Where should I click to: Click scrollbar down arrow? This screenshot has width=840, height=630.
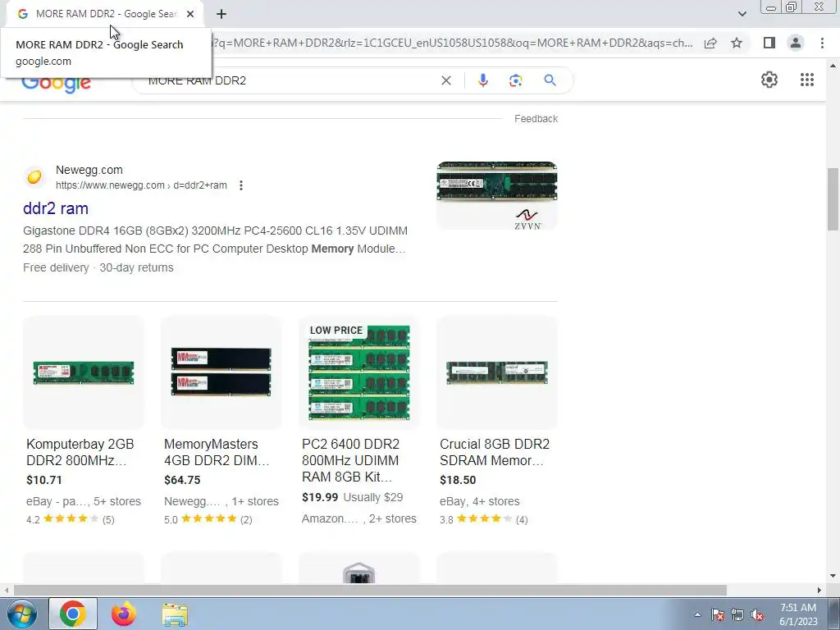click(833, 577)
